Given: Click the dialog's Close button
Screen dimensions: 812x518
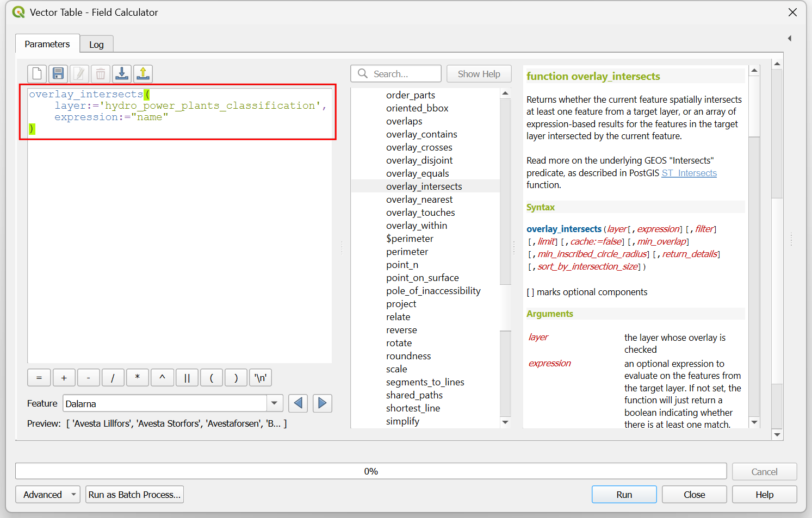Looking at the screenshot, I should [x=695, y=495].
